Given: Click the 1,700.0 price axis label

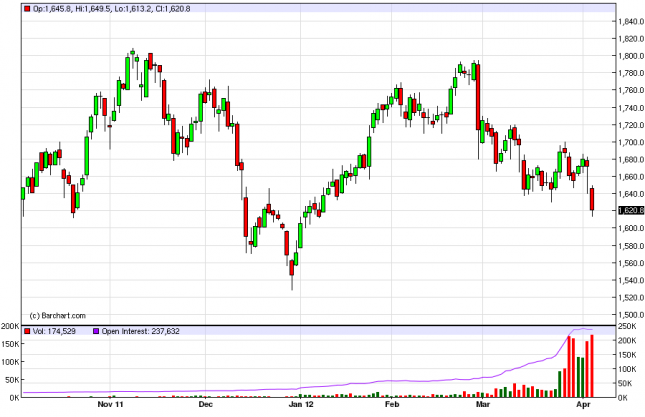Looking at the screenshot, I should point(631,142).
